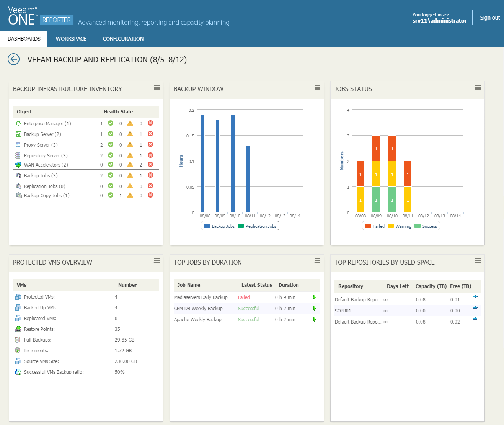This screenshot has width=504, height=425.
Task: Open Mediaservers Daily Backup job
Action: tap(201, 297)
